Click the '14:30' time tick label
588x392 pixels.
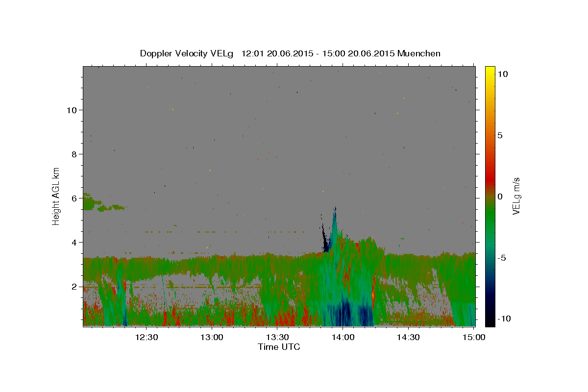point(408,337)
